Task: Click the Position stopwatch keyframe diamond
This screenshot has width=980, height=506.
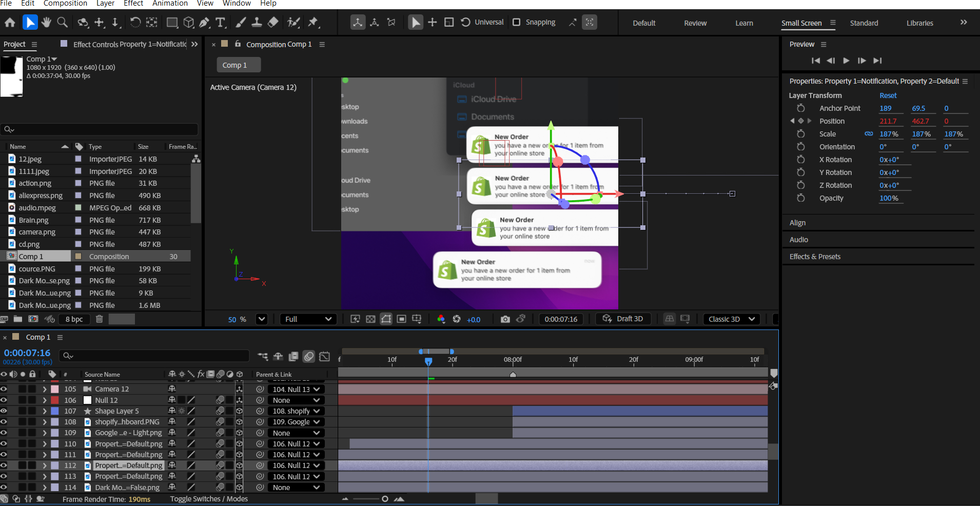Action: click(800, 121)
